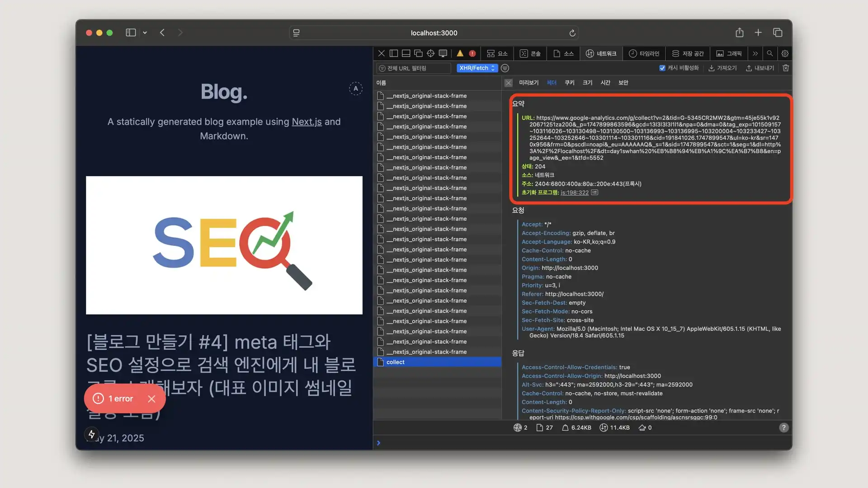Image resolution: width=868 pixels, height=488 pixels.
Task: Open the sidebar options chevron dropdown
Action: (145, 33)
